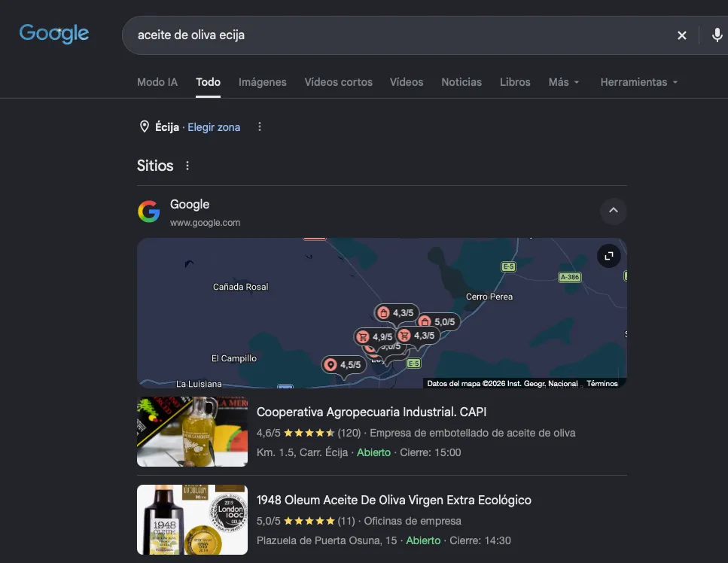The image size is (728, 563).
Task: Collapse the Google places section with the chevron
Action: 614,210
